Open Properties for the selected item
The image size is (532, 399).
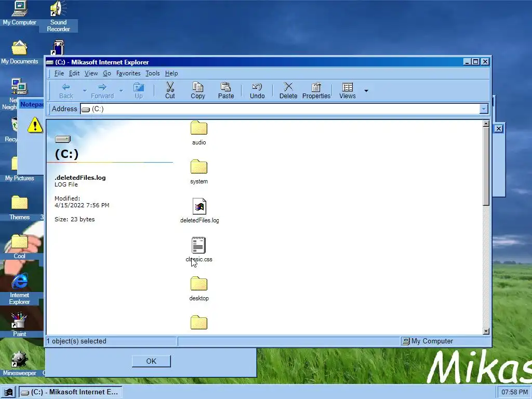[x=316, y=91]
